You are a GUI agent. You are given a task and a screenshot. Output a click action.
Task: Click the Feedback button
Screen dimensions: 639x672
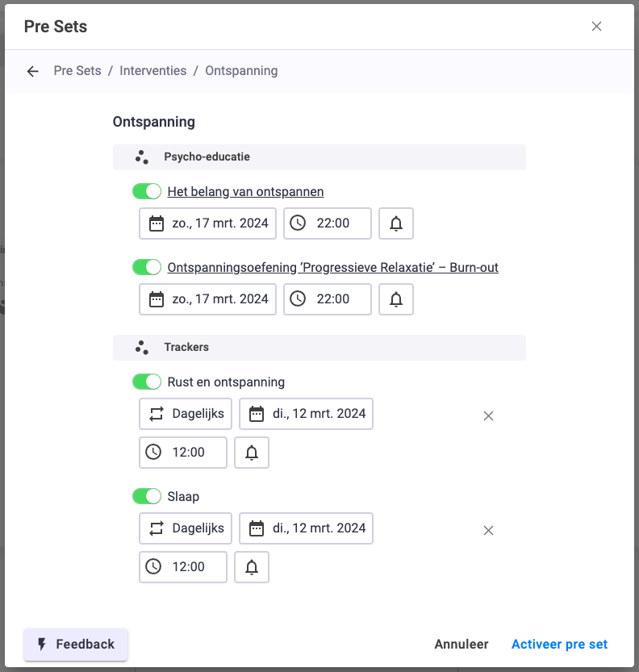click(76, 644)
